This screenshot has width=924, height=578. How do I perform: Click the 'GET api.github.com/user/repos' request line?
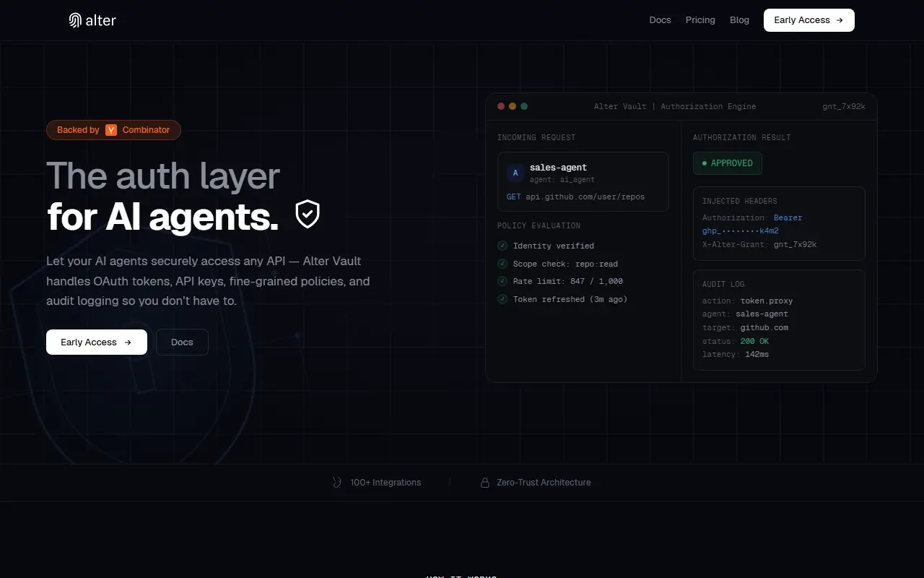point(576,197)
